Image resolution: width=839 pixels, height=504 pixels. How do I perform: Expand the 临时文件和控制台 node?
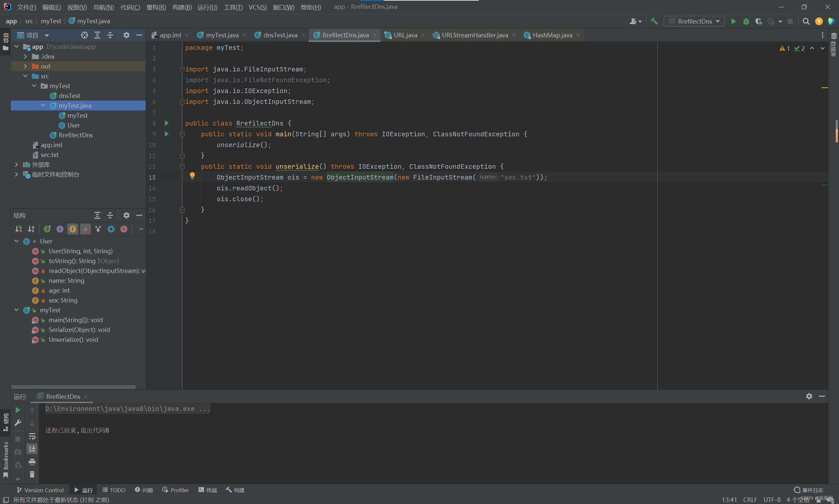tap(16, 174)
